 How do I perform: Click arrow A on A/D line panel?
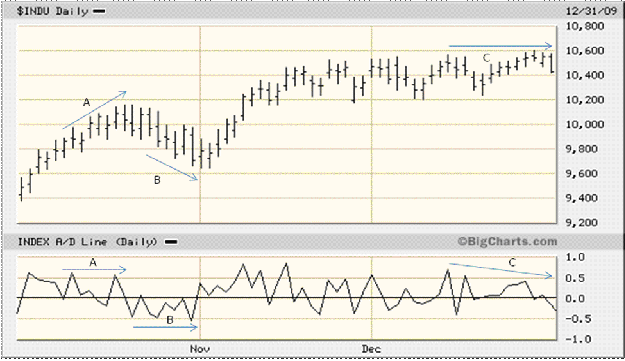click(x=94, y=270)
